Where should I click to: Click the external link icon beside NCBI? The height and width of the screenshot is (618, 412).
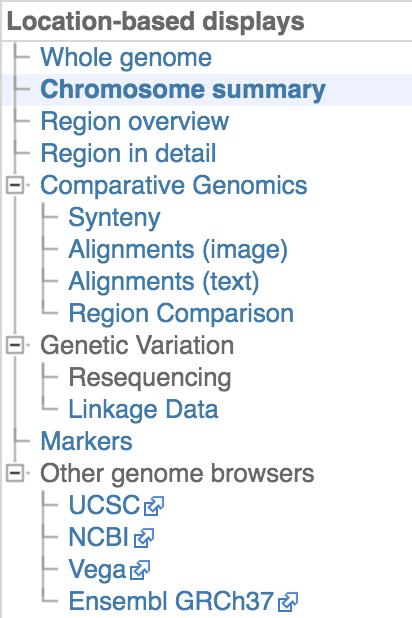click(x=144, y=538)
